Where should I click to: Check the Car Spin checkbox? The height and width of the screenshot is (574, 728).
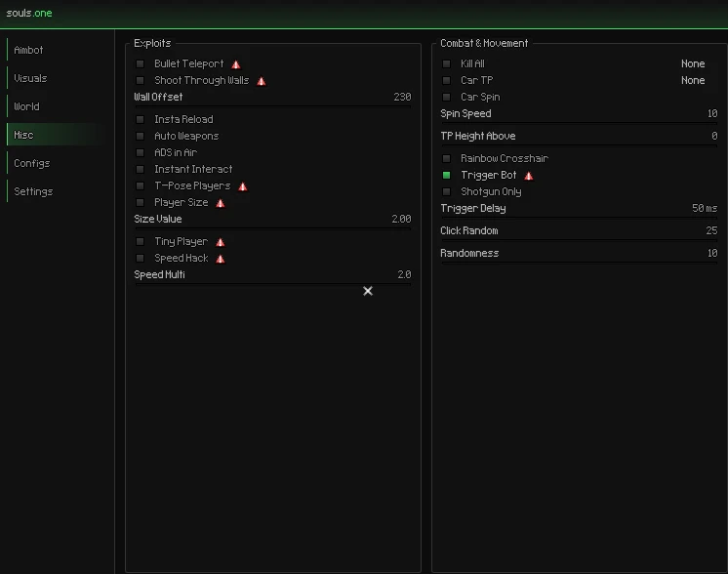click(x=446, y=98)
